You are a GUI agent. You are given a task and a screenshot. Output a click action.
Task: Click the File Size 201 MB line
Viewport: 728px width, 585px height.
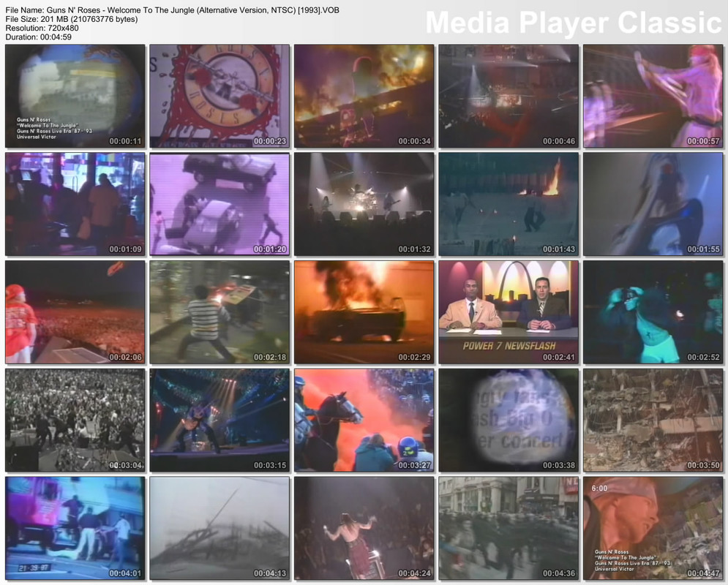[x=72, y=19]
